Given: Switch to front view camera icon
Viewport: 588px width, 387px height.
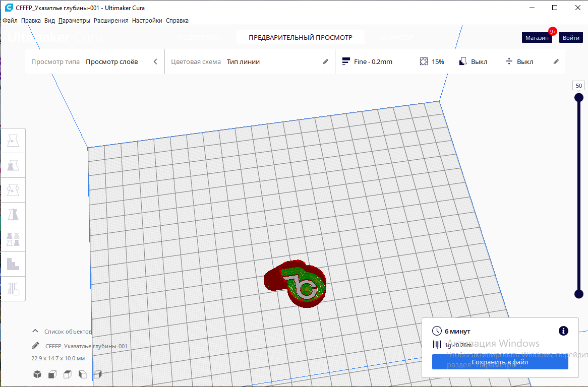Looking at the screenshot, I should [x=52, y=374].
